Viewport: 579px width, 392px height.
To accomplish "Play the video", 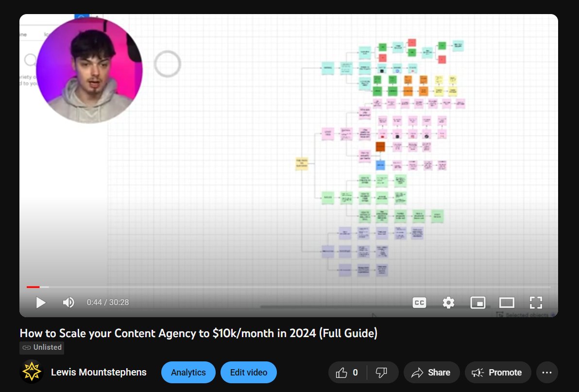I will point(41,302).
